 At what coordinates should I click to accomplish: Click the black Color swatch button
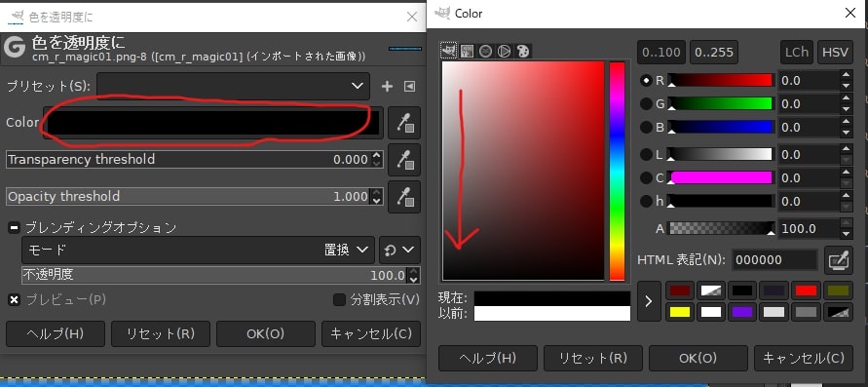click(x=213, y=123)
